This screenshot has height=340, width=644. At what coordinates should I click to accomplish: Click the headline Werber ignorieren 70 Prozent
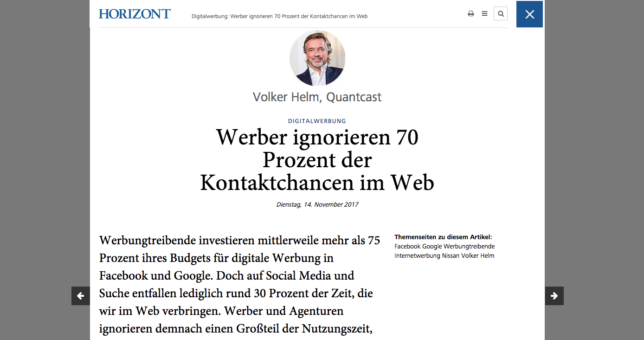pyautogui.click(x=317, y=160)
